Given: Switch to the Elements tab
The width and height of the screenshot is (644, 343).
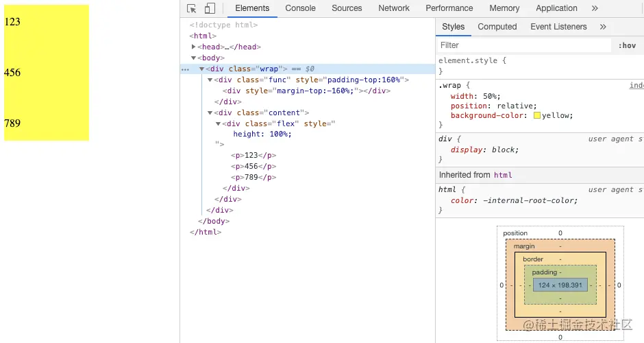Looking at the screenshot, I should (x=252, y=8).
